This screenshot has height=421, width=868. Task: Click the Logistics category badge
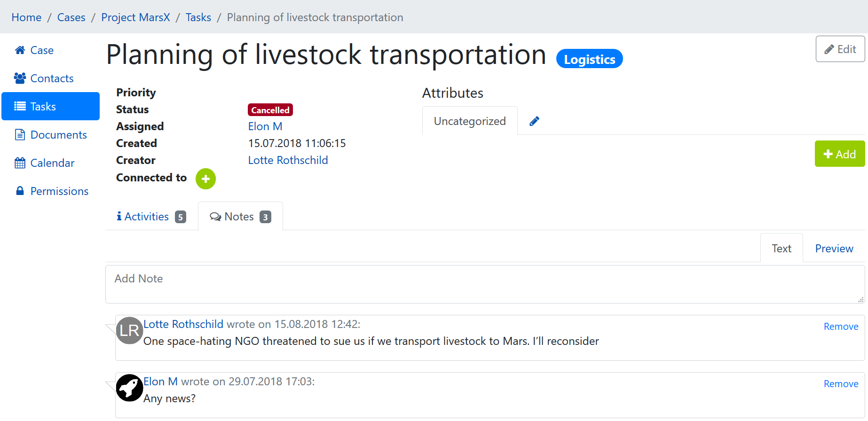pyautogui.click(x=589, y=59)
